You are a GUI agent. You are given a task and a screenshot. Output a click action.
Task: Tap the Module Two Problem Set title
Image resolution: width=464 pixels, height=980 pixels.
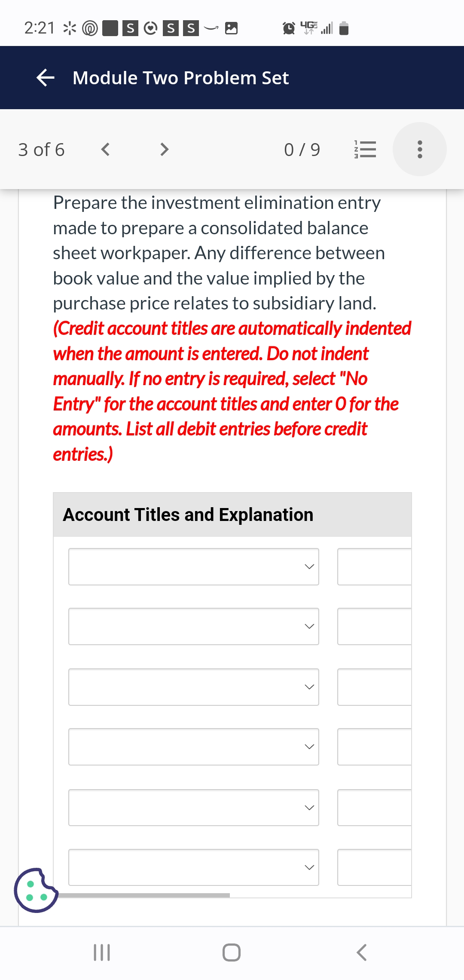180,77
